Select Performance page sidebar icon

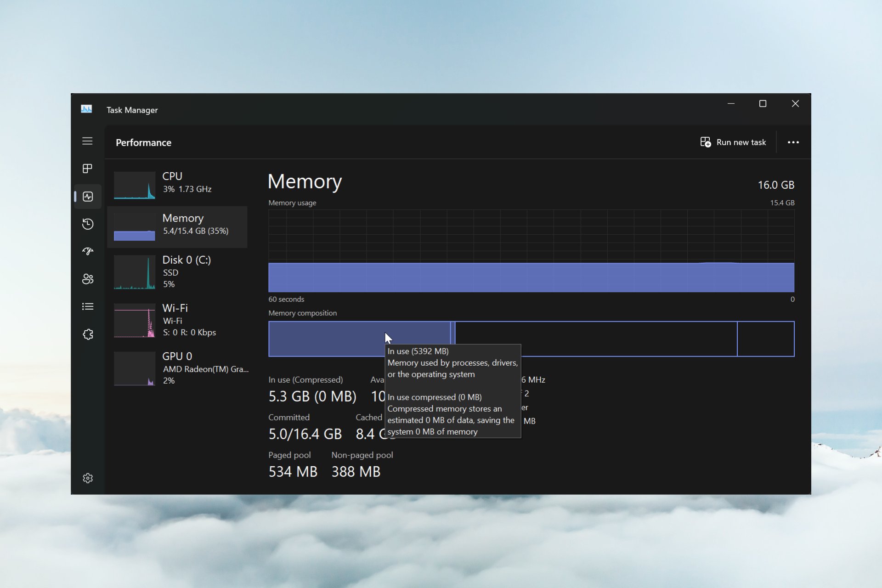88,197
